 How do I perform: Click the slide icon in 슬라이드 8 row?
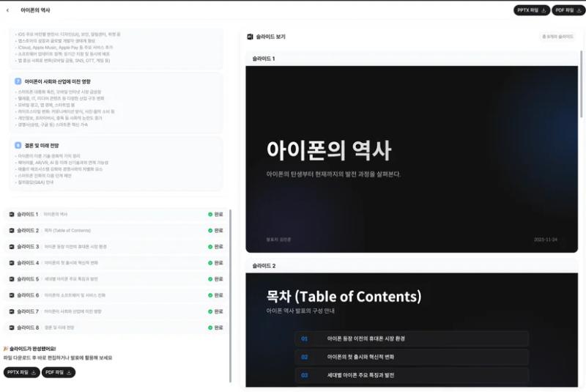pos(12,328)
